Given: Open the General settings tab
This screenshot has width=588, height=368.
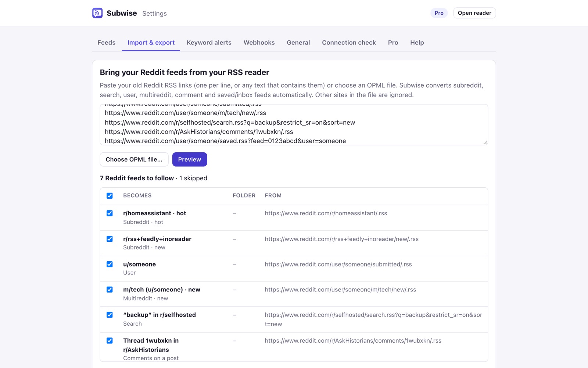Looking at the screenshot, I should 298,43.
